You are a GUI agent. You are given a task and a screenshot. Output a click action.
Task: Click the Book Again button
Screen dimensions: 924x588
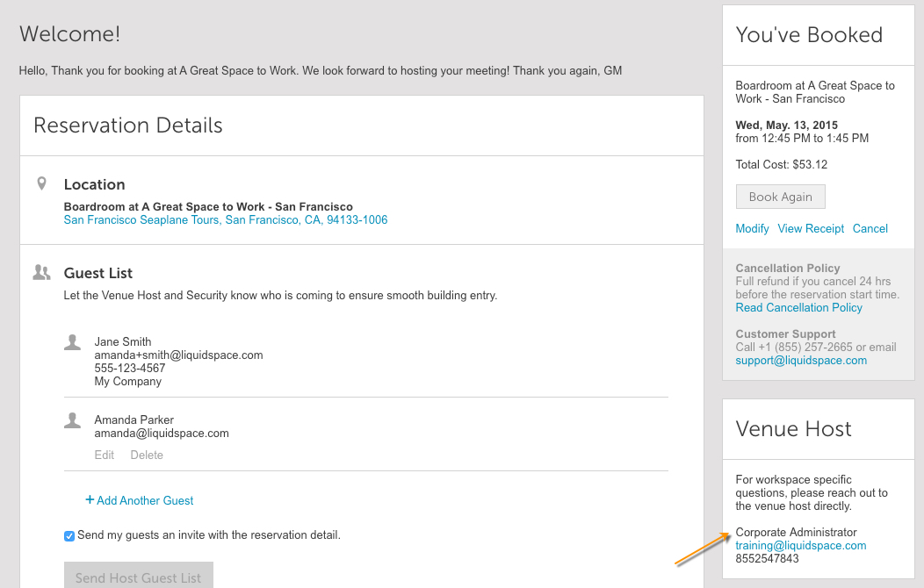(x=780, y=197)
